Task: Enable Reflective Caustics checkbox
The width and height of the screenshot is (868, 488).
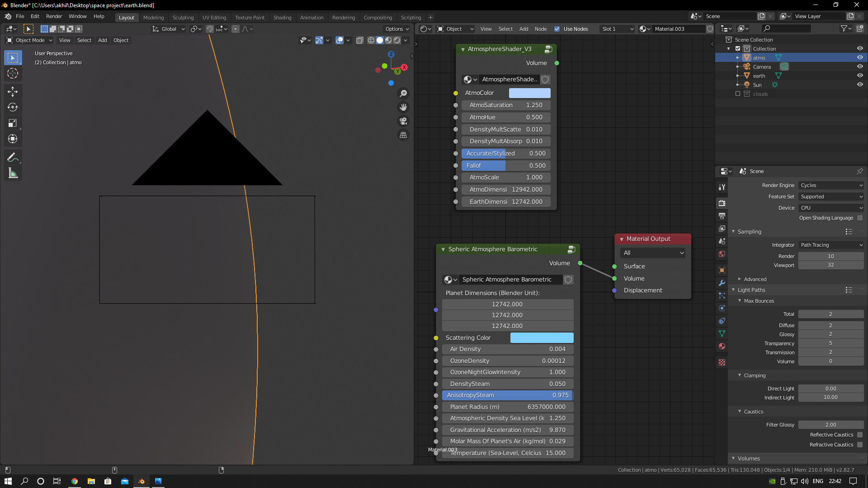Action: tap(860, 435)
